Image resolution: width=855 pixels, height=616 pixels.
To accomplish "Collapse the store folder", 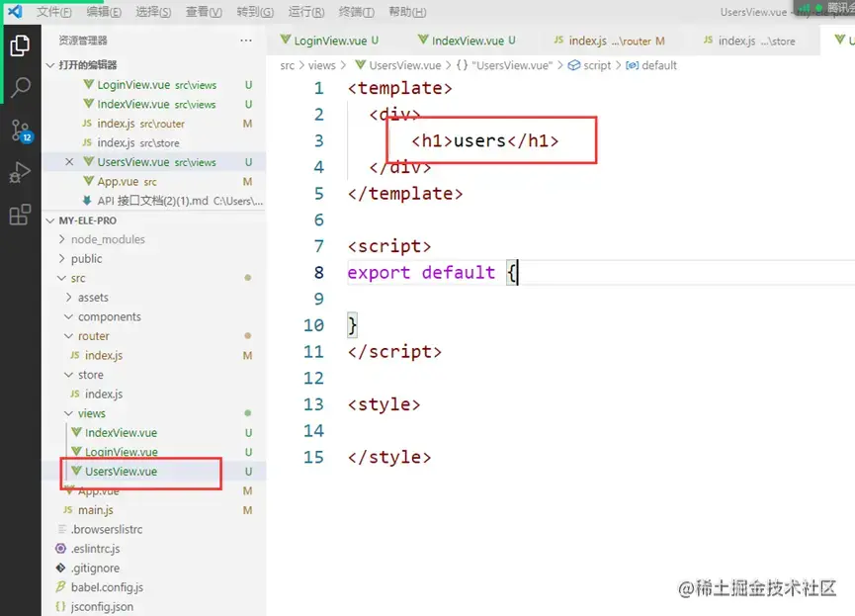I will point(91,375).
